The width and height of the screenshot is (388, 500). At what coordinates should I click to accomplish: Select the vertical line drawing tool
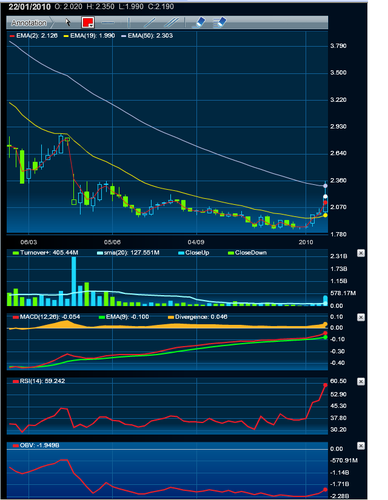coord(129,23)
